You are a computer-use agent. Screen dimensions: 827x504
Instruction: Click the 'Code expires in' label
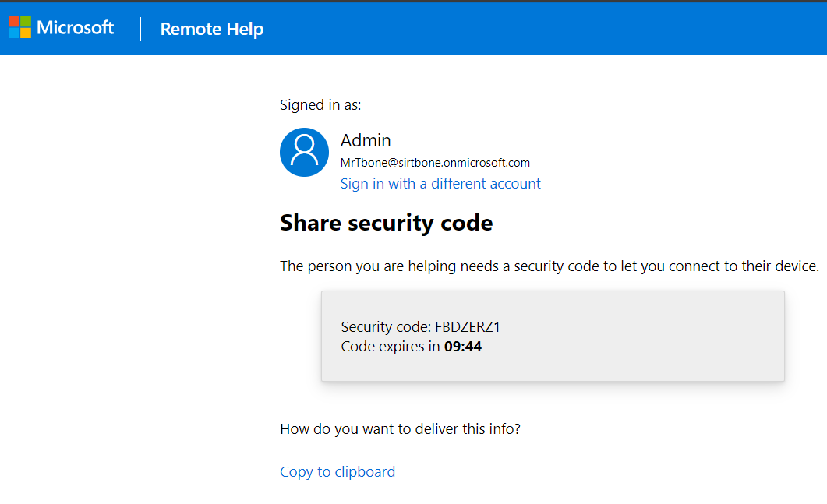coord(391,347)
